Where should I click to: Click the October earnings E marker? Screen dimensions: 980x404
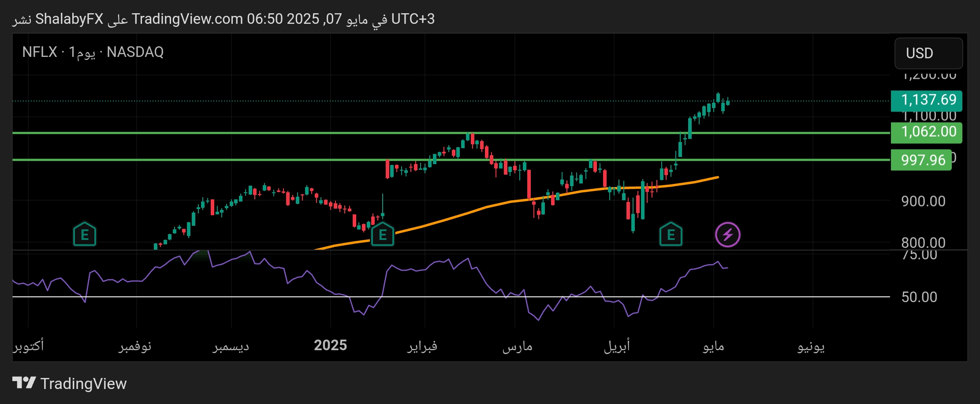click(85, 234)
